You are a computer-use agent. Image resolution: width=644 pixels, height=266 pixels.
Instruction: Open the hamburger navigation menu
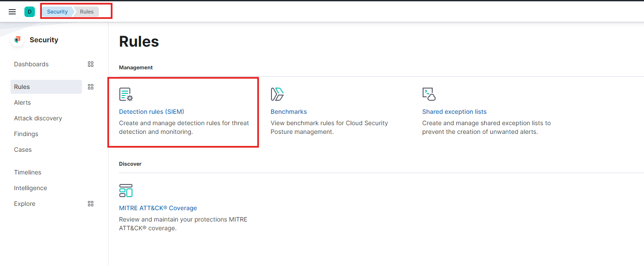click(x=12, y=12)
